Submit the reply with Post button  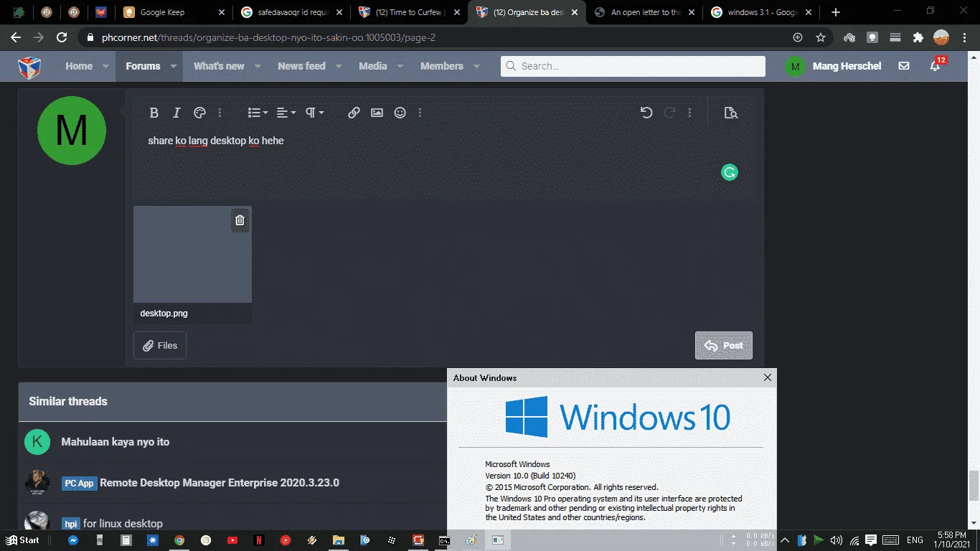[x=724, y=345]
